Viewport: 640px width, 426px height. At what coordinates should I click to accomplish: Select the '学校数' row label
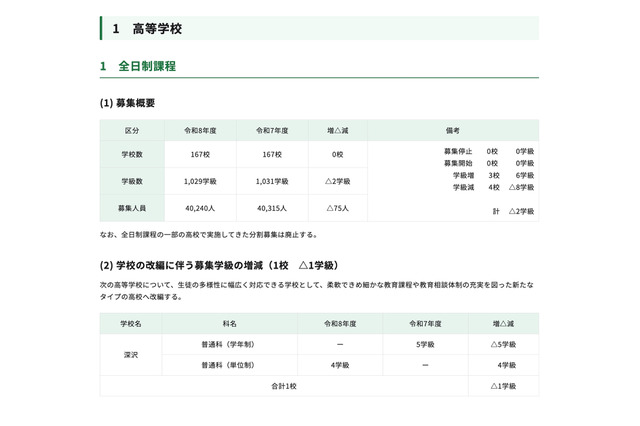pyautogui.click(x=132, y=154)
